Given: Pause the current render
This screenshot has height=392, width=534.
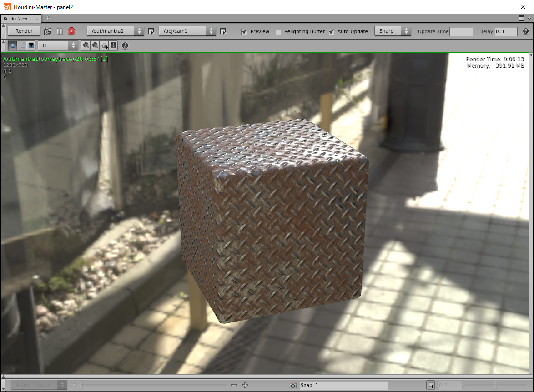Looking at the screenshot, I should [x=60, y=31].
